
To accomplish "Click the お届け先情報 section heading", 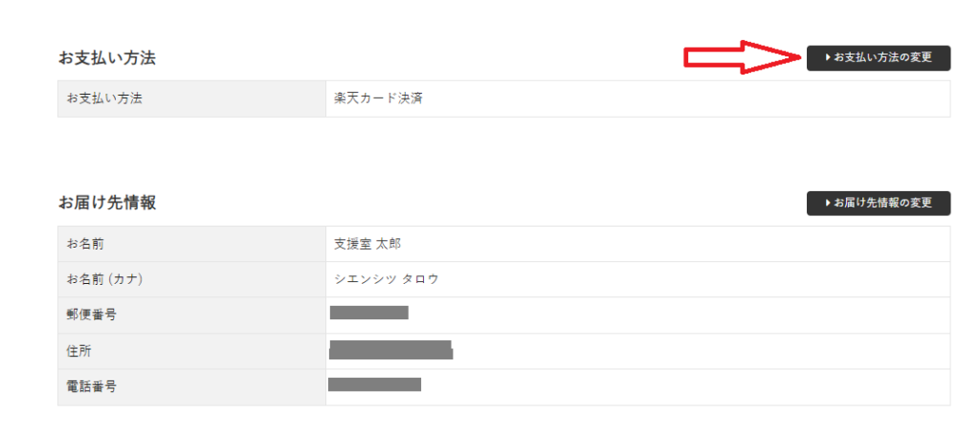I will click(x=107, y=203).
